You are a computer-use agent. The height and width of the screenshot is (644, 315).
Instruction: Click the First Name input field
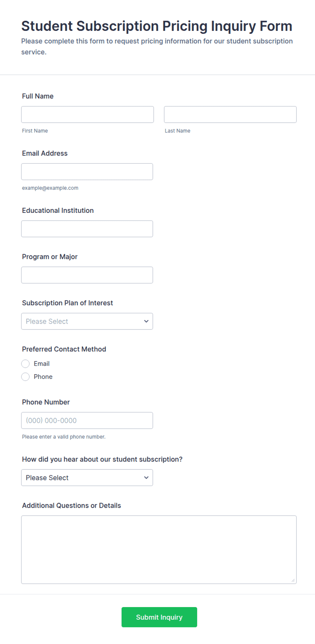coord(87,115)
